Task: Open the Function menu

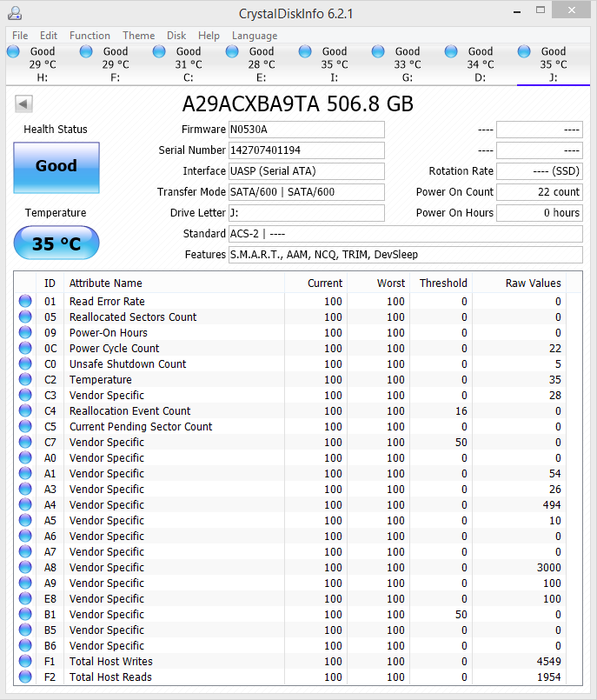Action: click(90, 36)
